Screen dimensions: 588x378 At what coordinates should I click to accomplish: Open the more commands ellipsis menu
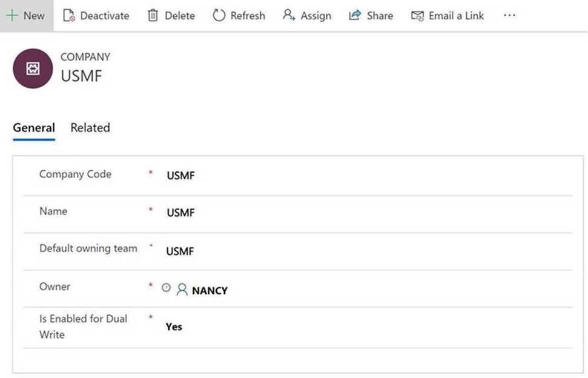pyautogui.click(x=509, y=16)
